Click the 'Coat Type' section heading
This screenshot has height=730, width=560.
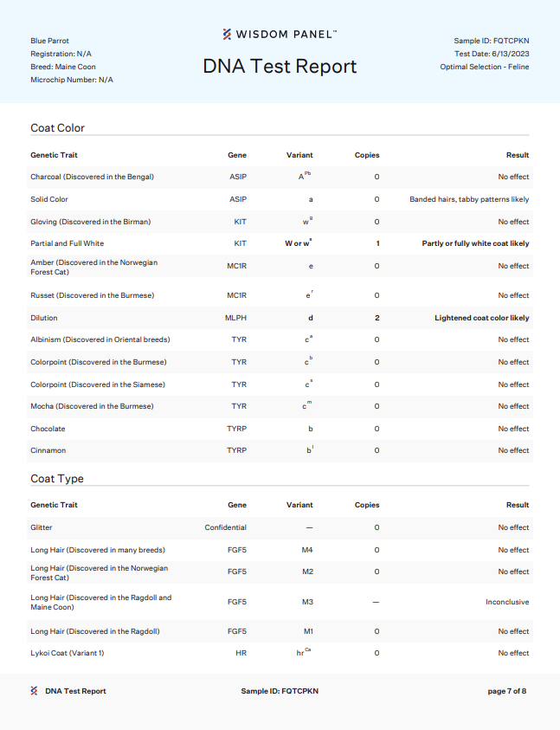pyautogui.click(x=57, y=479)
